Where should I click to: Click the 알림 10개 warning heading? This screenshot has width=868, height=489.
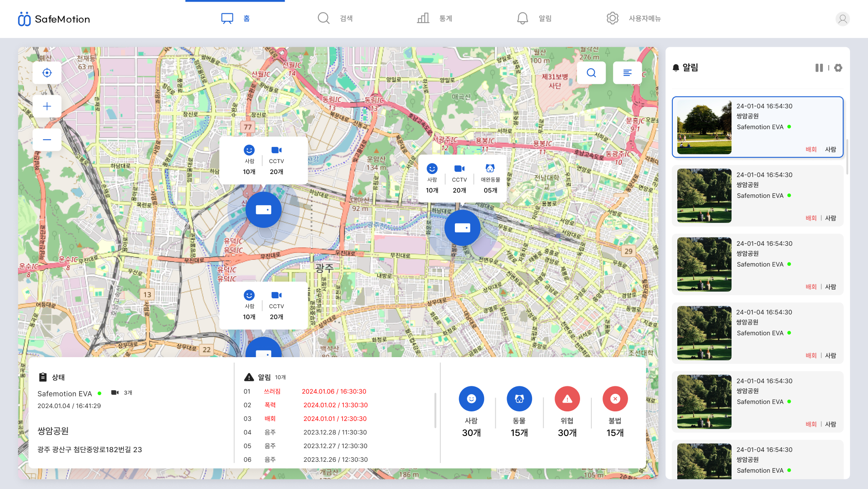(x=265, y=377)
